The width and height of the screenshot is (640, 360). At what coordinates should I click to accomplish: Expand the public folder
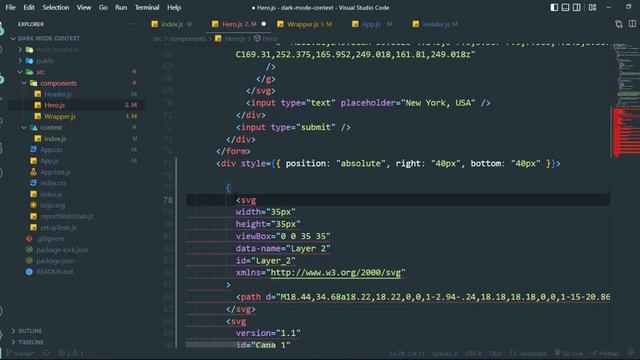click(x=20, y=60)
